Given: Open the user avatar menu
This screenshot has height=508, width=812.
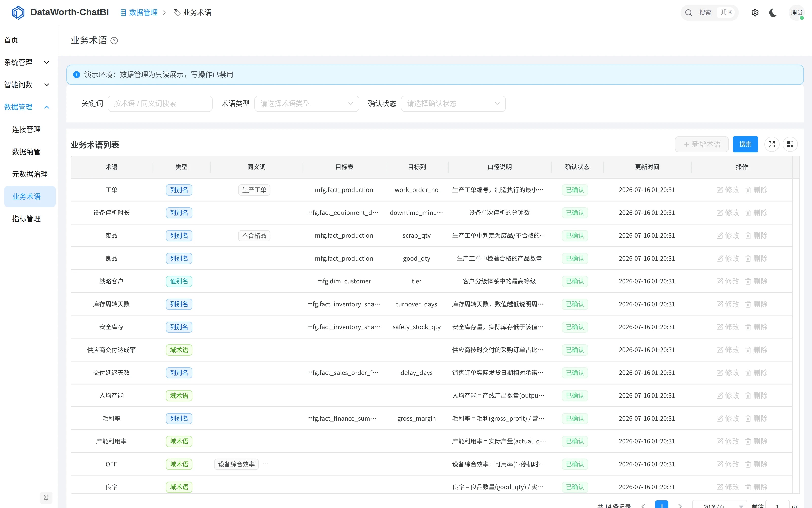Looking at the screenshot, I should click(x=796, y=13).
